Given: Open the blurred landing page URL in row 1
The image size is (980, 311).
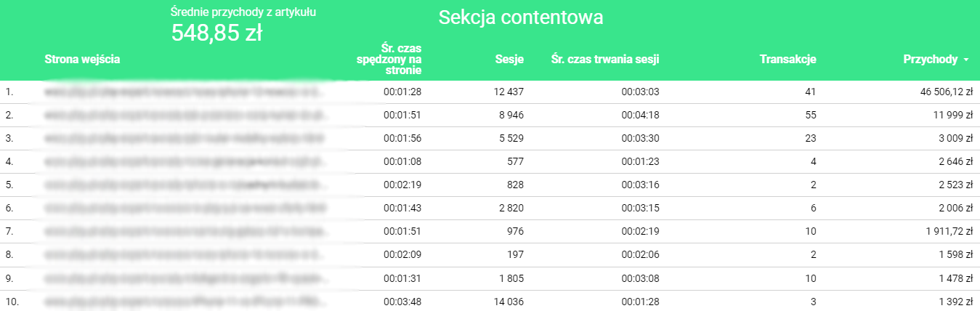Looking at the screenshot, I should pyautogui.click(x=182, y=92).
